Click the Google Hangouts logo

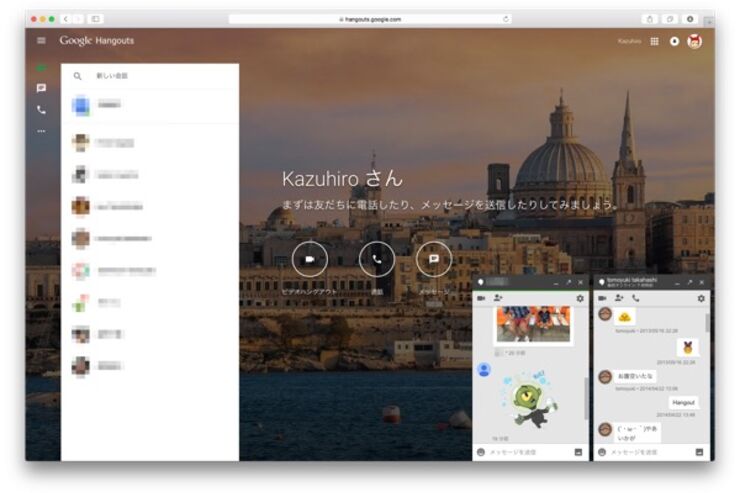click(x=97, y=41)
